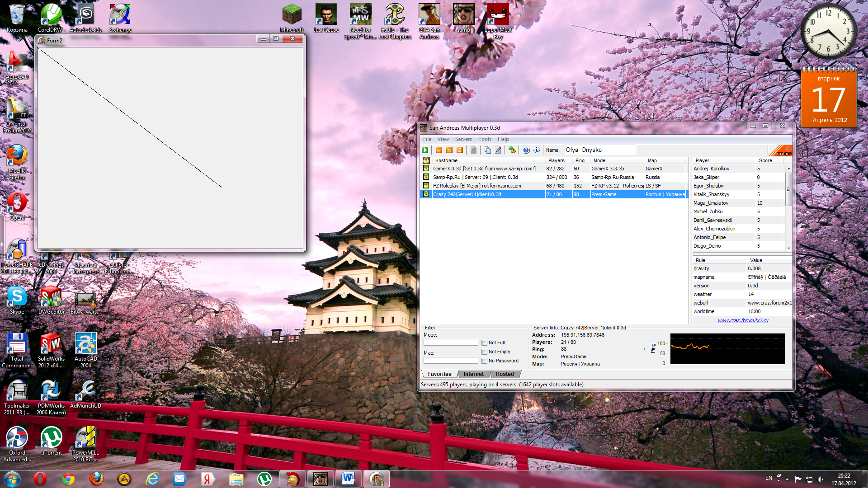Open Minecraft desktop shortcut
The height and width of the screenshot is (488, 868).
[292, 19]
